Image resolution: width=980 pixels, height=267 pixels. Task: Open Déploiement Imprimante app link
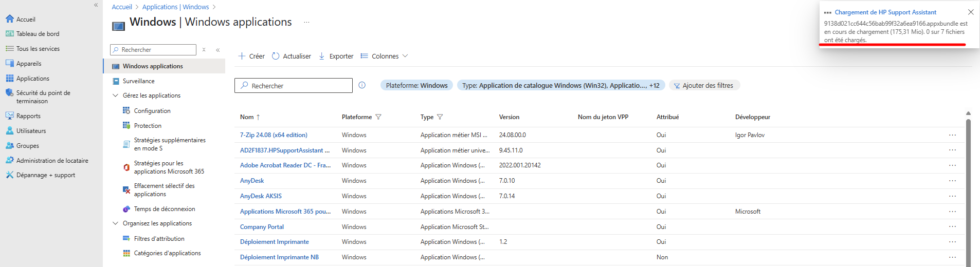[275, 242]
